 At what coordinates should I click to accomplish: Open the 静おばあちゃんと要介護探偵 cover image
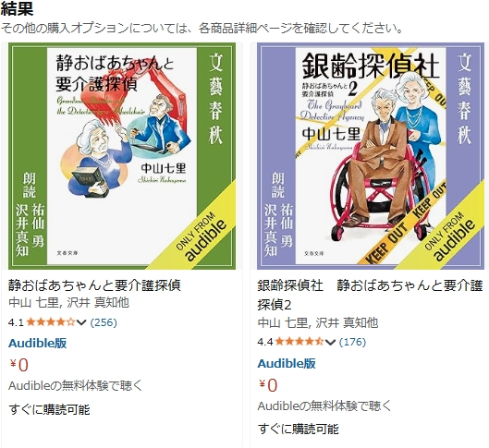tap(122, 156)
